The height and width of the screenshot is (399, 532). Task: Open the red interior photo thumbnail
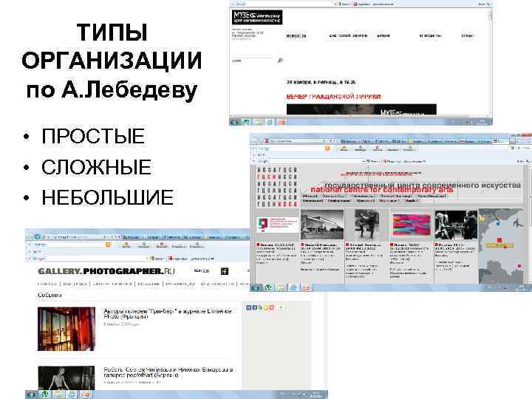[66, 329]
